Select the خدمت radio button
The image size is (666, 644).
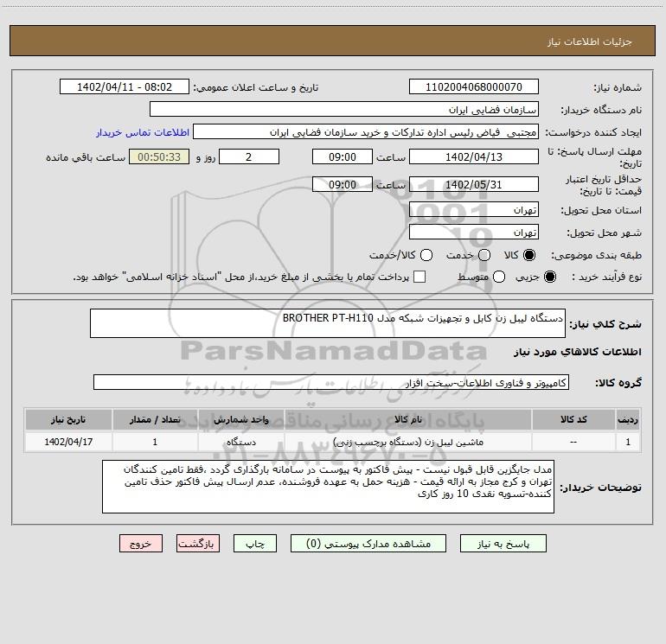(484, 255)
